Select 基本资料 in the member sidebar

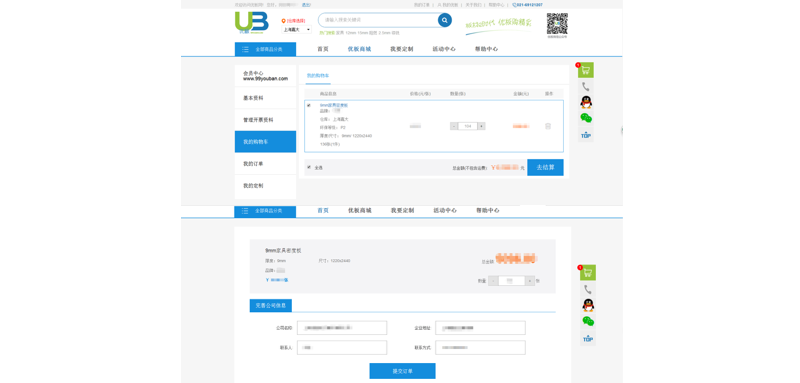pos(265,97)
